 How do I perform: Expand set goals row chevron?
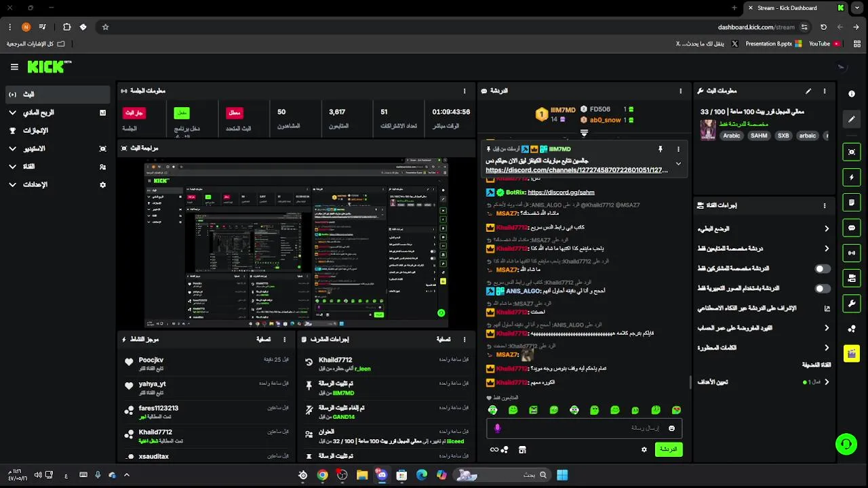pyautogui.click(x=827, y=382)
